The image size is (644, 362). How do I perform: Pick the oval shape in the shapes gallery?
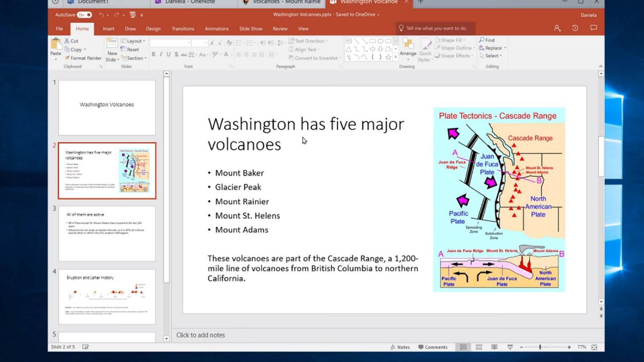click(x=380, y=41)
